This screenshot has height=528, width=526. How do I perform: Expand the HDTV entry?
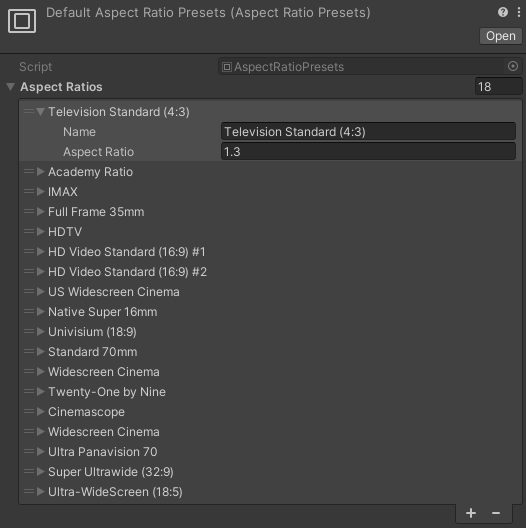(41, 232)
